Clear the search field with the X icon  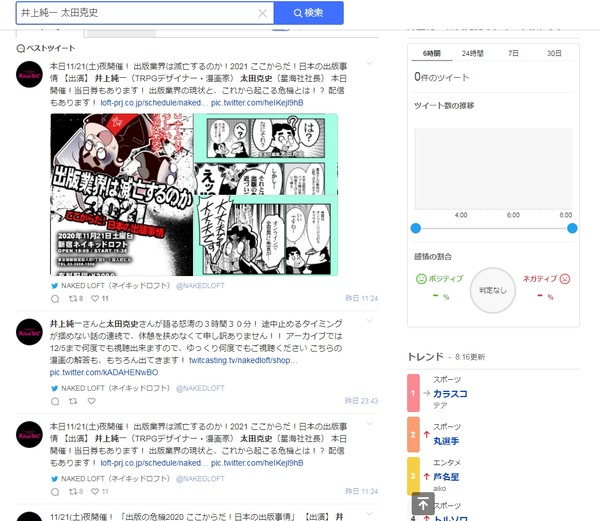point(262,13)
